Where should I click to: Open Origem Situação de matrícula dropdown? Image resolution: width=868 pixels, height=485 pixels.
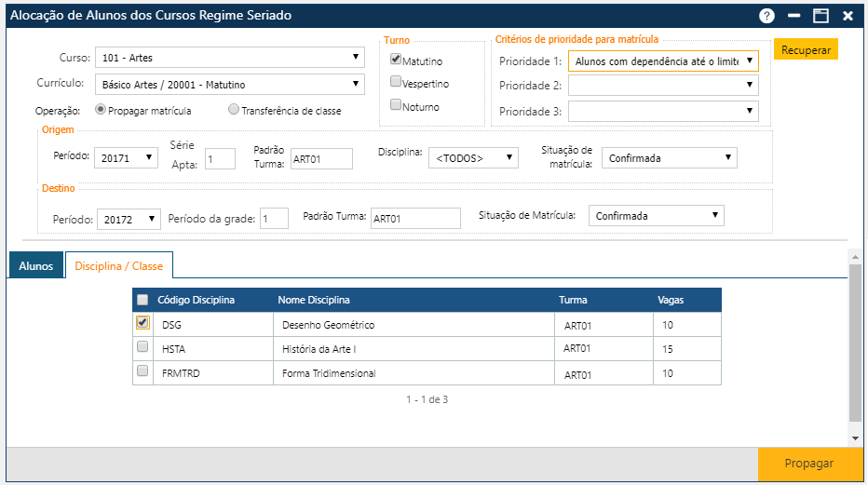tap(670, 158)
